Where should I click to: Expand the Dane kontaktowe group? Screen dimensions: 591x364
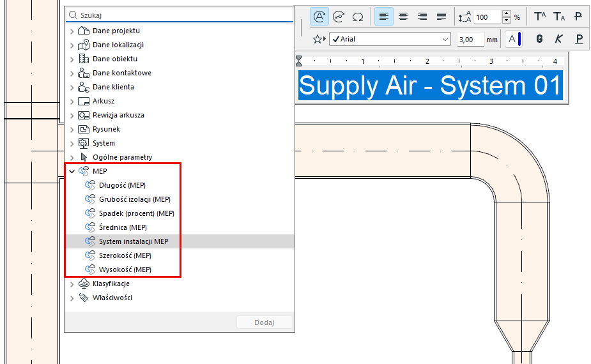pos(72,73)
